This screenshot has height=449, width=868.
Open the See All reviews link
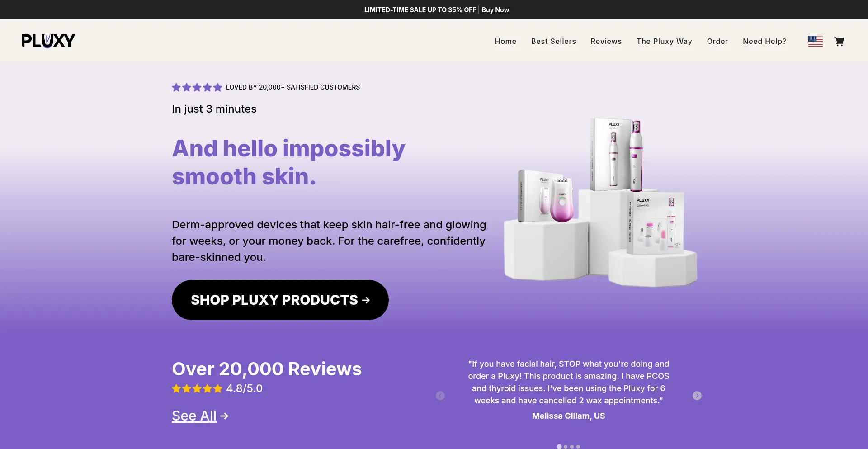(194, 416)
